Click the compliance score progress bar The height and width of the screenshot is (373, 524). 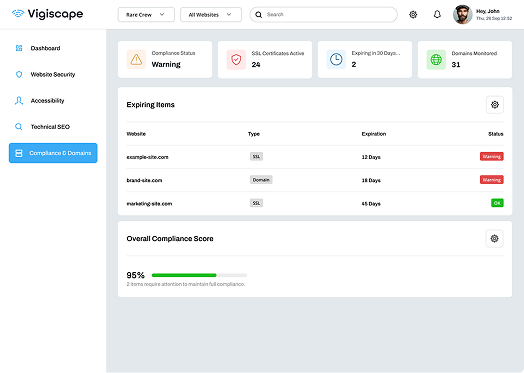click(x=199, y=275)
